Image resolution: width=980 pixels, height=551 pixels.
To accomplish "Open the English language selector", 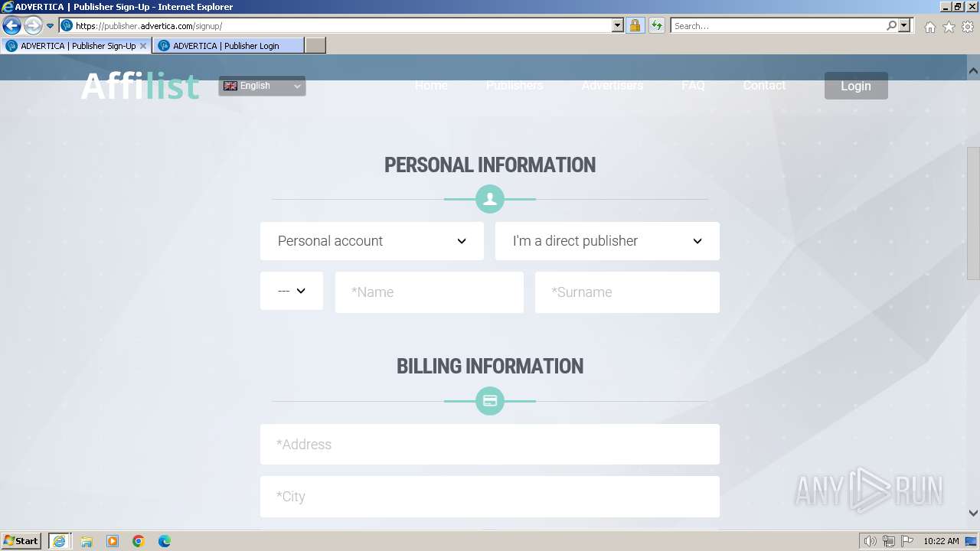I will coord(262,86).
